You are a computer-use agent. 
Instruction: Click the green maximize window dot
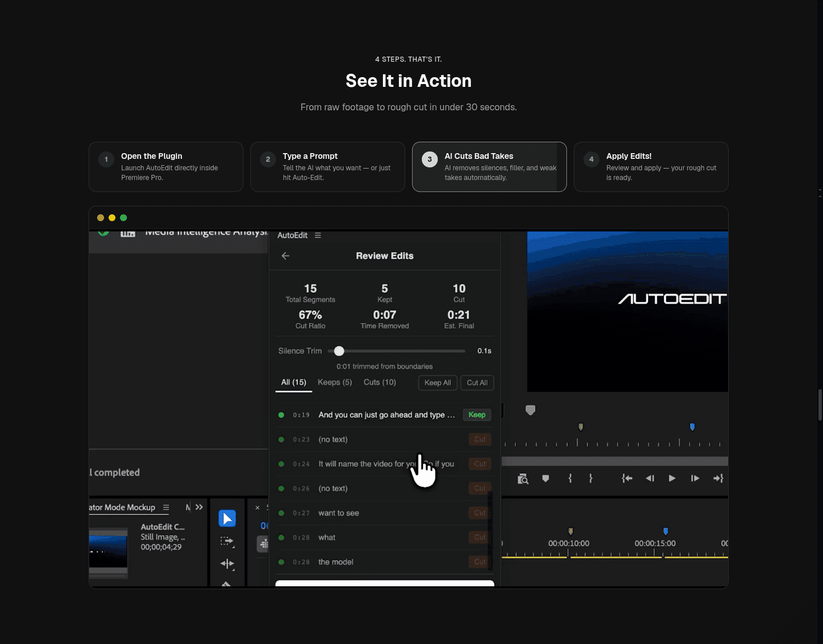coord(123,218)
